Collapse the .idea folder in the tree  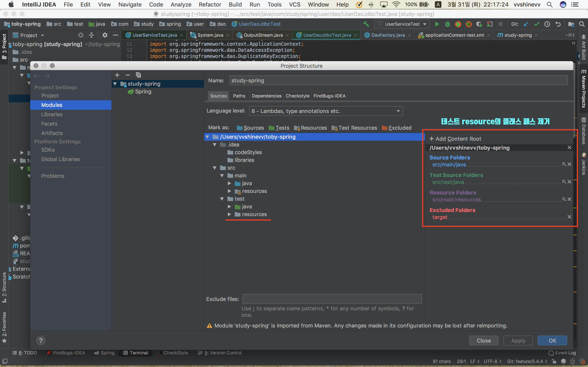215,145
